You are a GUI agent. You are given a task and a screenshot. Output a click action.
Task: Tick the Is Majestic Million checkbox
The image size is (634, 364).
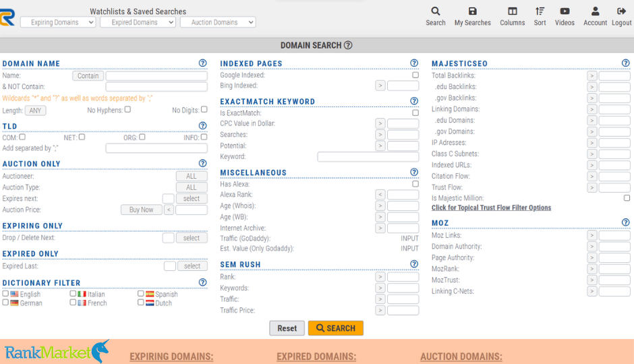pyautogui.click(x=627, y=198)
